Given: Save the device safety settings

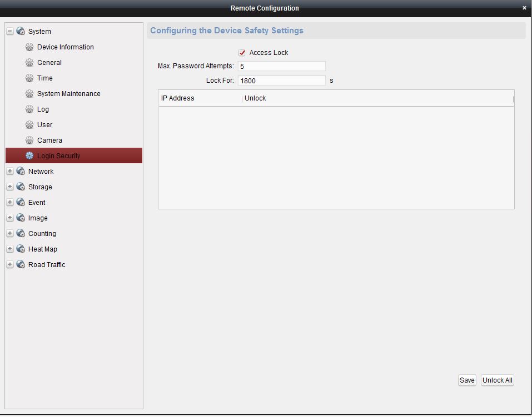Looking at the screenshot, I should [467, 380].
